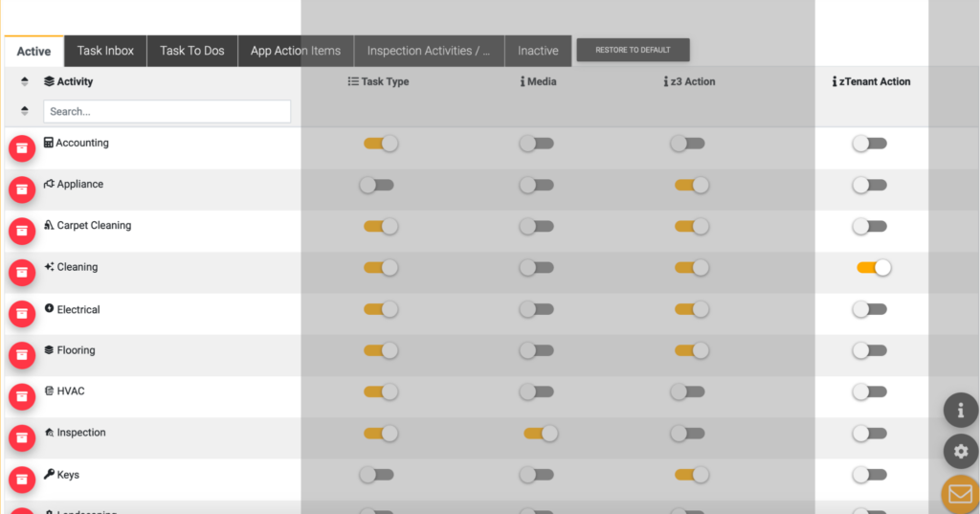Click the Flooring layers icon
The height and width of the screenshot is (514, 980).
pos(49,350)
